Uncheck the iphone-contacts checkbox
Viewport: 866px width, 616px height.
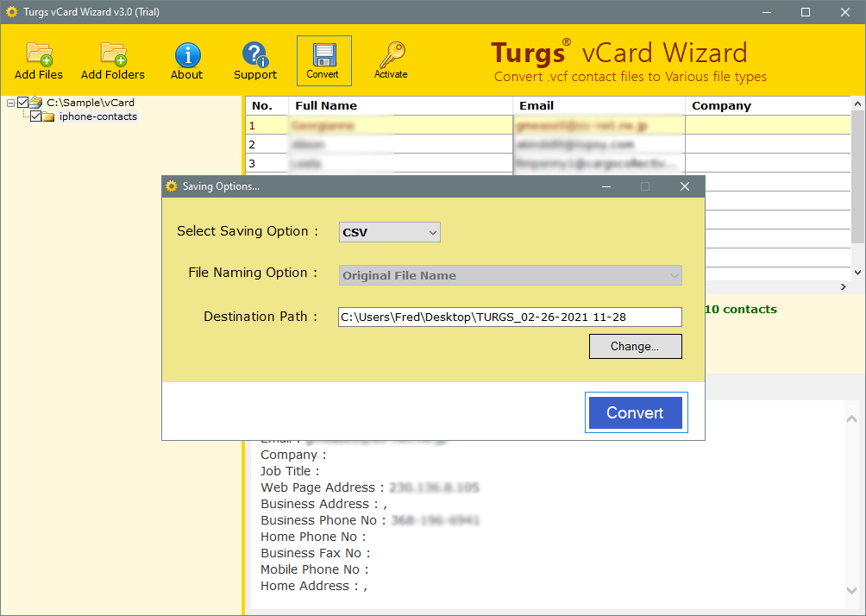click(36, 116)
